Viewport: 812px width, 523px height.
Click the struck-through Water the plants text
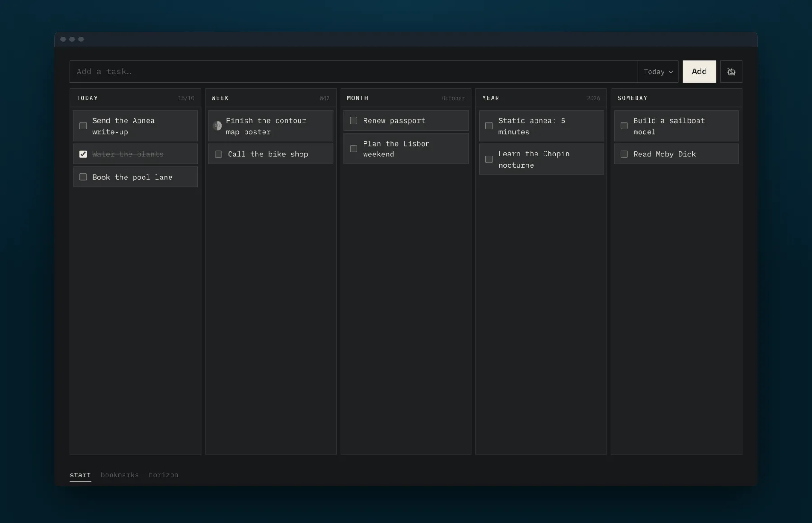(128, 154)
